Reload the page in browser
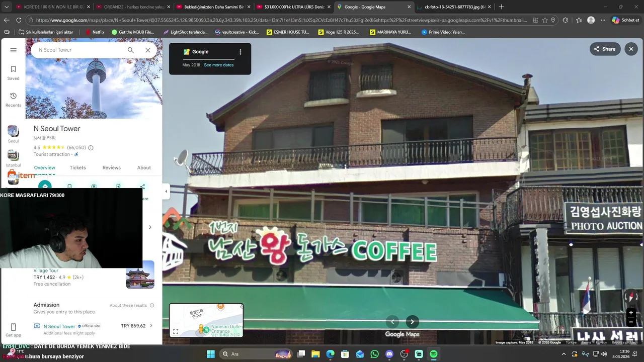 click(x=19, y=20)
